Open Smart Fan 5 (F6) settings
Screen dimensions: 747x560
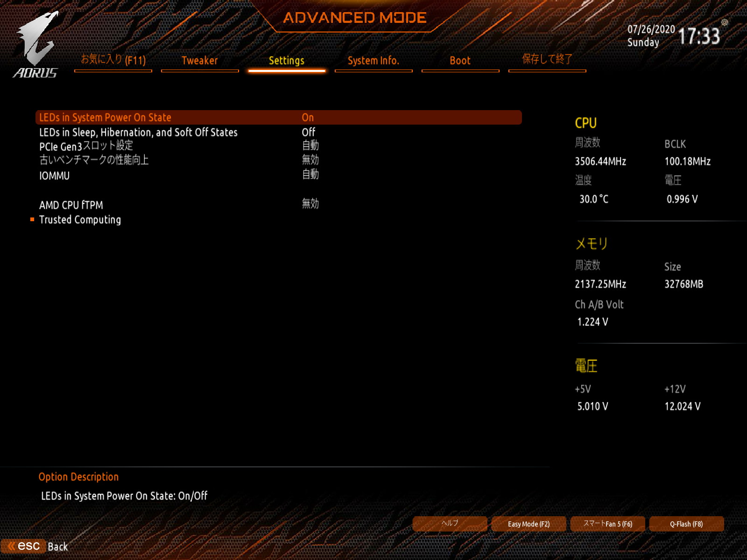point(608,524)
